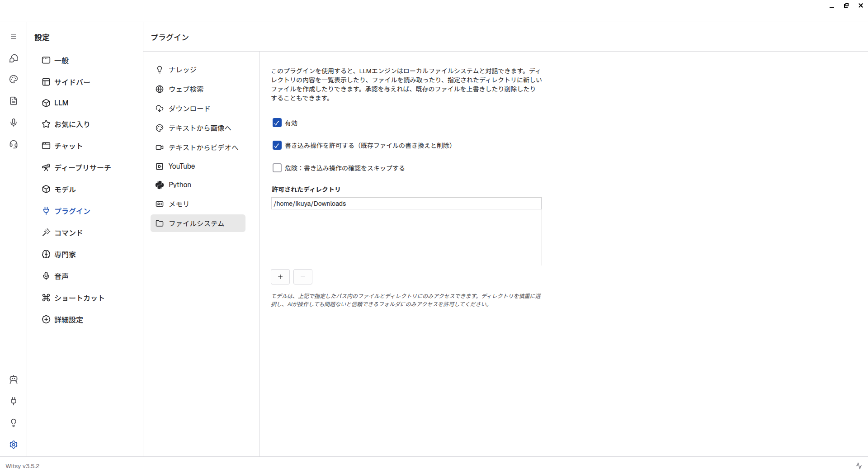Click the minus button to remove directory
Image resolution: width=868 pixels, height=474 pixels.
tap(303, 277)
